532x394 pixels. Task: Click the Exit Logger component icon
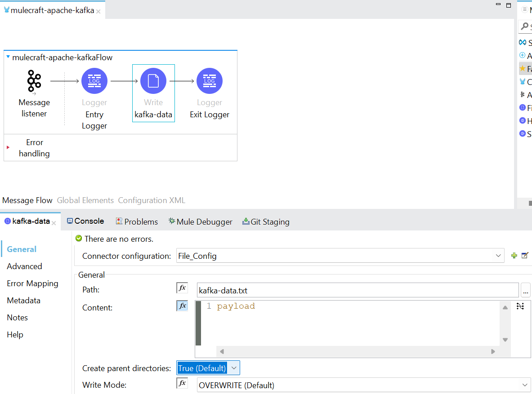coord(210,81)
